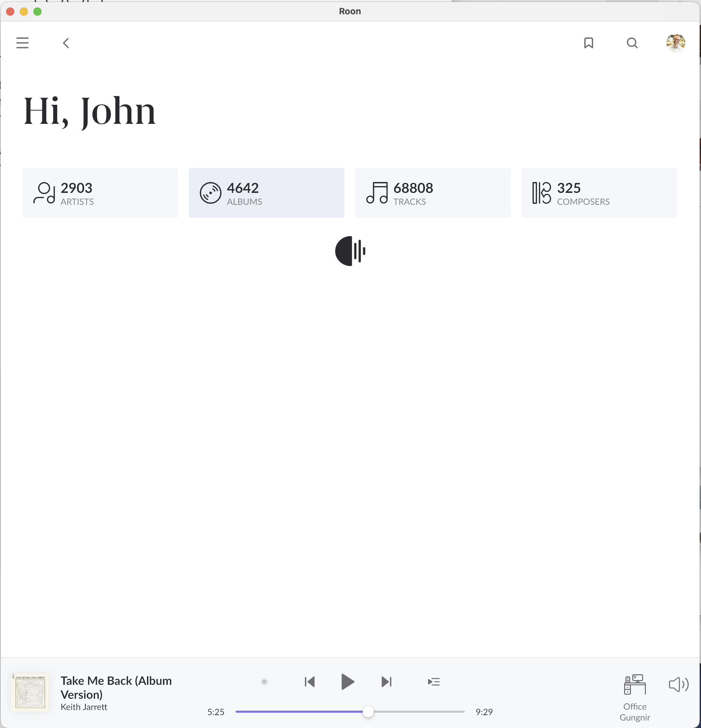Open the Keith Jarrett artist link
Screen dimensions: 701x728
(x=84, y=707)
